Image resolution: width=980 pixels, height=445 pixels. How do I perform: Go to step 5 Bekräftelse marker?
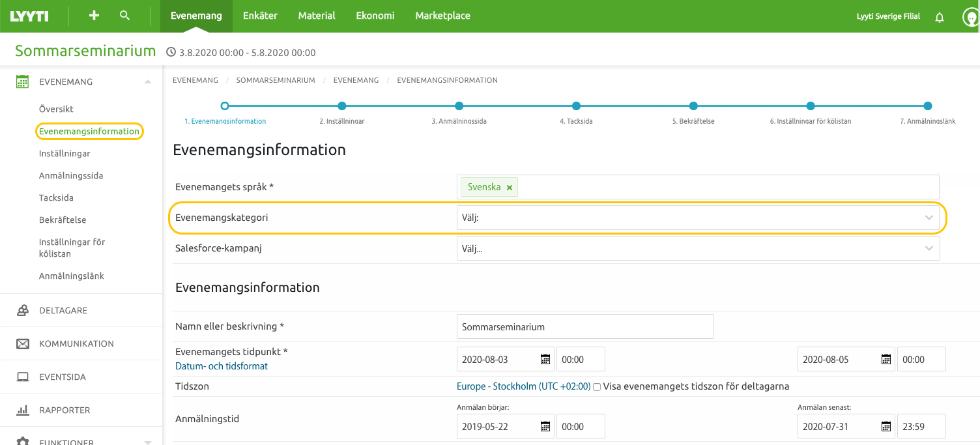coord(693,106)
